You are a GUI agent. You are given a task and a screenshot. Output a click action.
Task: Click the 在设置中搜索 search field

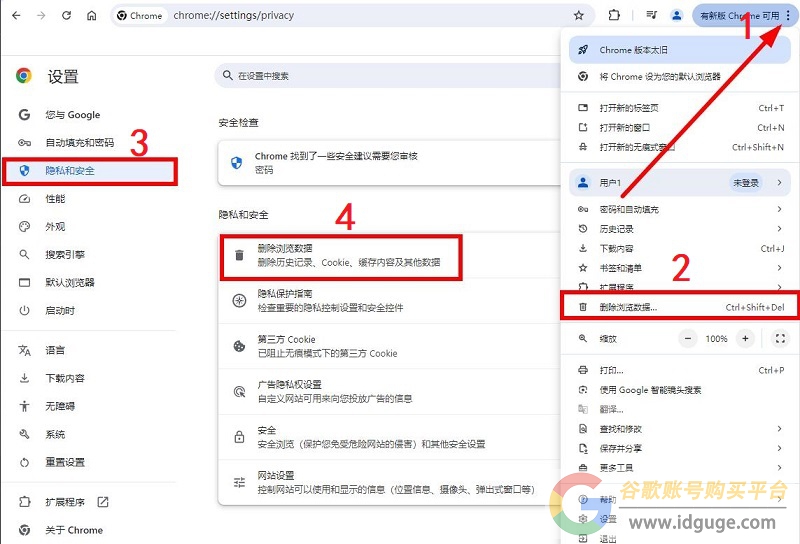click(x=388, y=76)
